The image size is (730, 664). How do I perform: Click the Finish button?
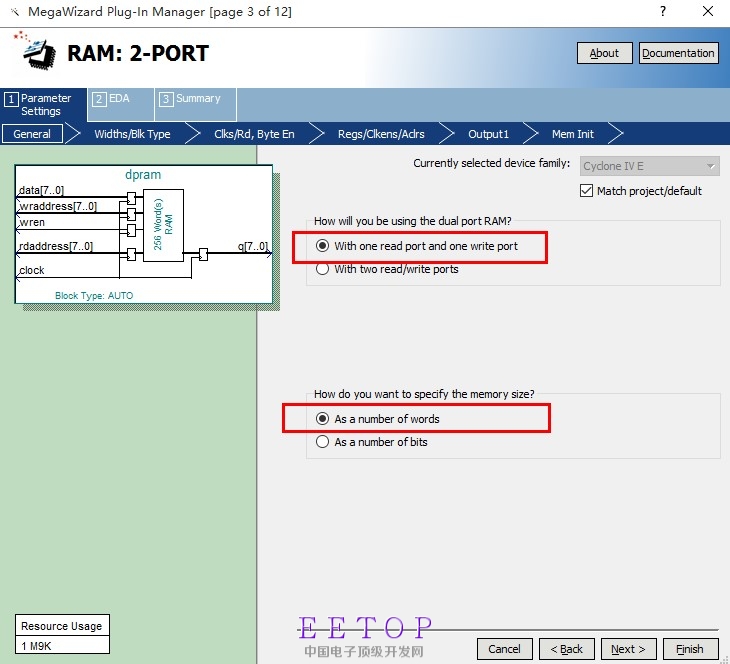(x=690, y=649)
